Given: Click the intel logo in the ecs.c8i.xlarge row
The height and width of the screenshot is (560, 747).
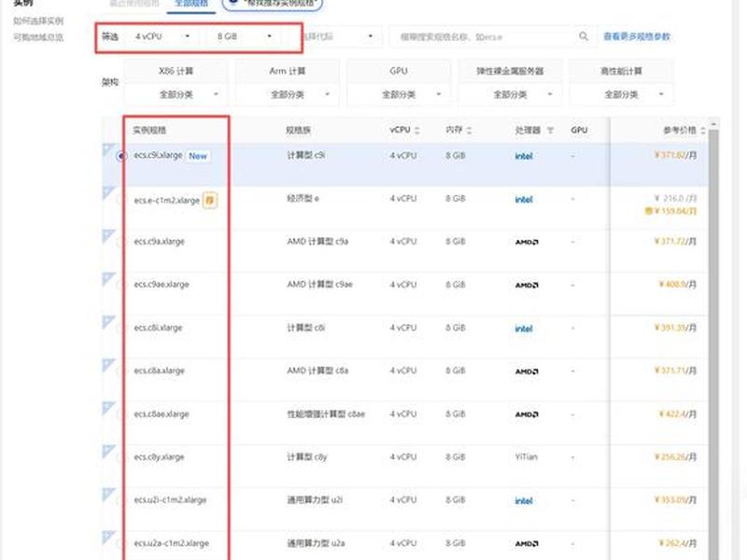Looking at the screenshot, I should tap(524, 329).
